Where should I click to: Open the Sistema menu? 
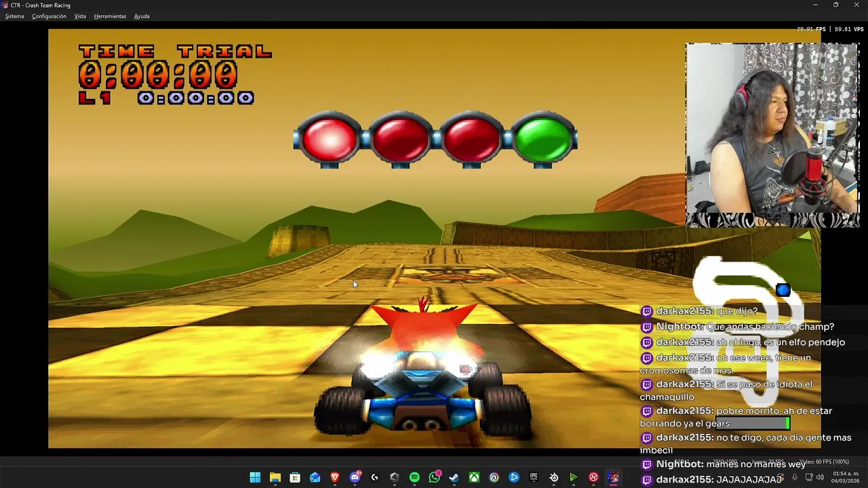(x=14, y=16)
